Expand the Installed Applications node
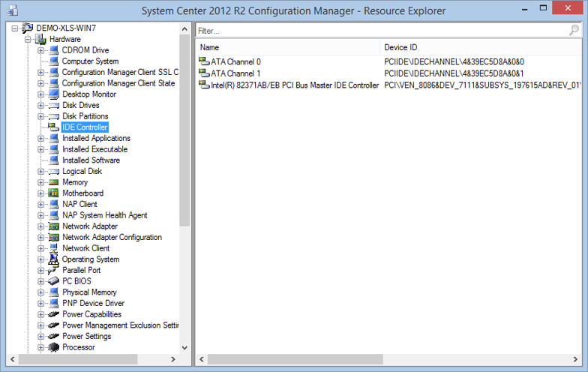588x372 pixels. tap(40, 138)
